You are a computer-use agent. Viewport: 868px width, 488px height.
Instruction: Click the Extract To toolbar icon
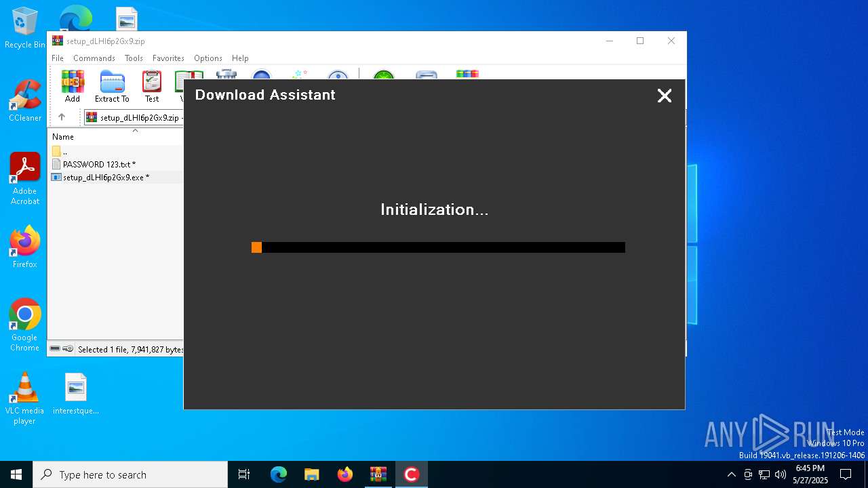[x=112, y=86]
